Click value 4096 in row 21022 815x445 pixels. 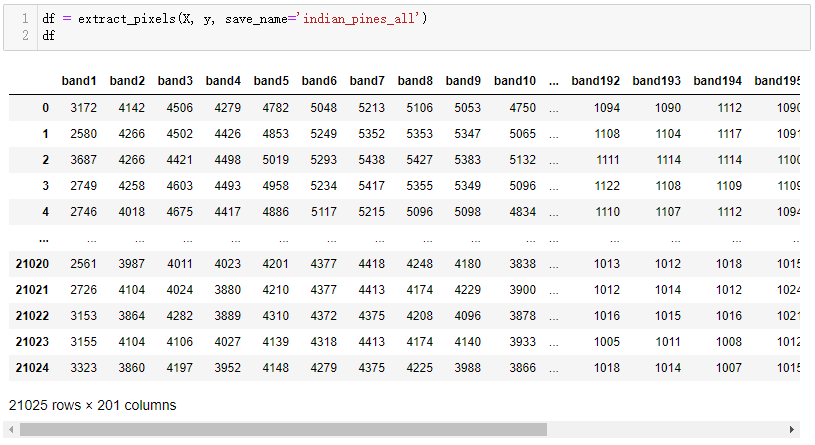coord(468,316)
